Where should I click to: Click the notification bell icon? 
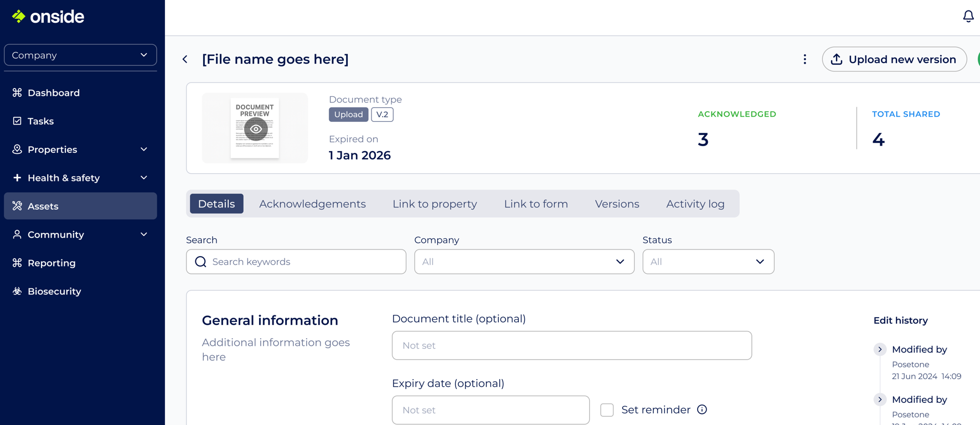(968, 17)
